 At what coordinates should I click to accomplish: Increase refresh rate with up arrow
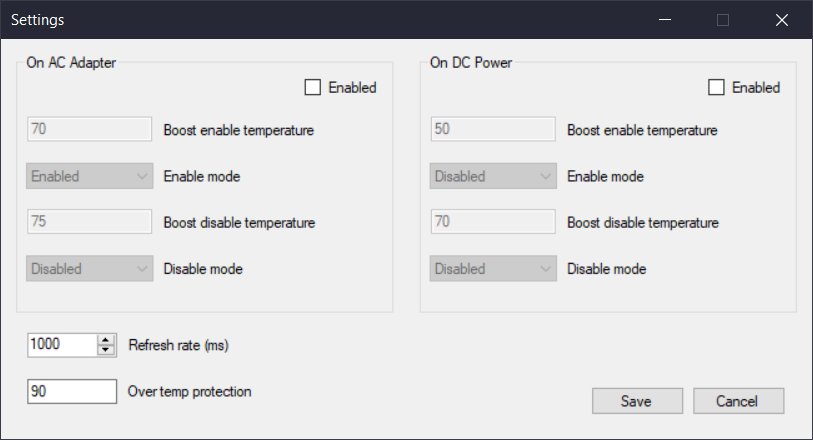pos(107,340)
